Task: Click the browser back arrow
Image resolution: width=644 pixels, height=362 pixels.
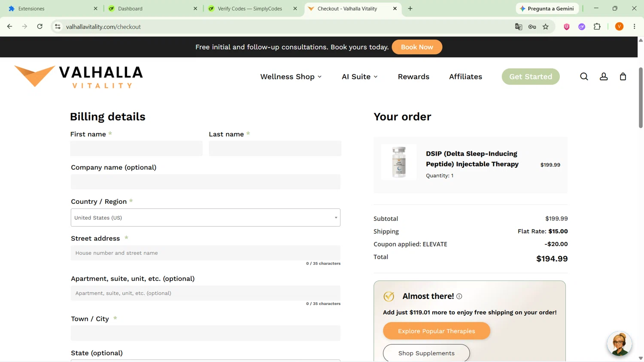Action: [9, 27]
